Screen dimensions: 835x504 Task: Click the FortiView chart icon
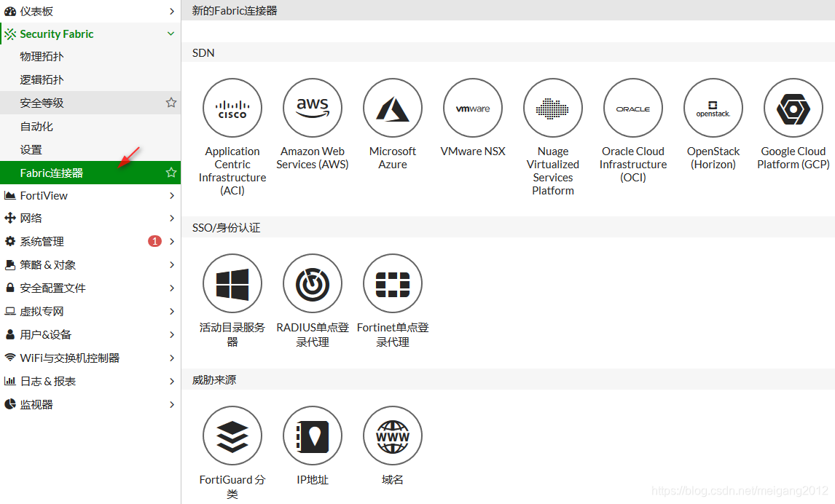click(9, 195)
